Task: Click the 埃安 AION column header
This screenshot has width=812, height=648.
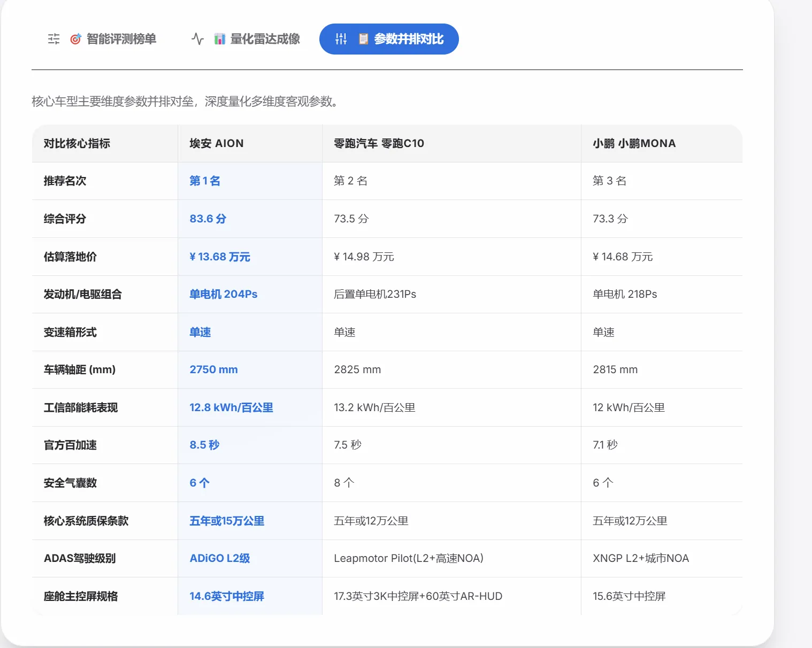Action: click(x=250, y=143)
